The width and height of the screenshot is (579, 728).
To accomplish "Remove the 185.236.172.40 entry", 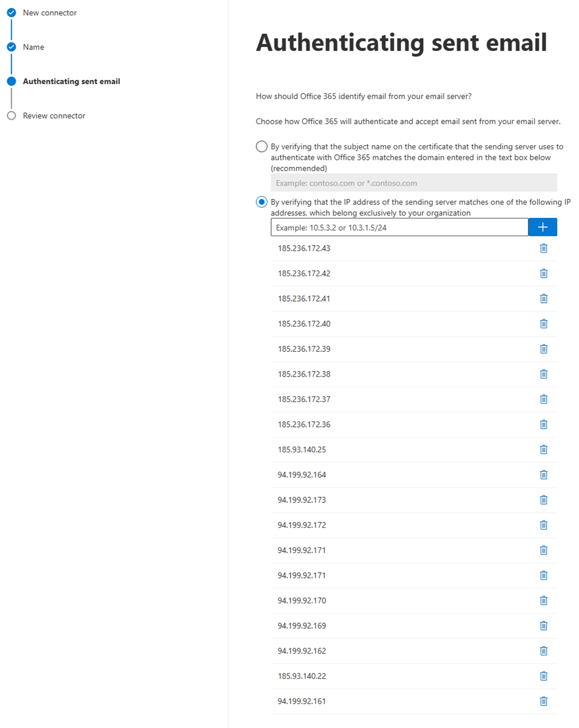I will pos(544,324).
